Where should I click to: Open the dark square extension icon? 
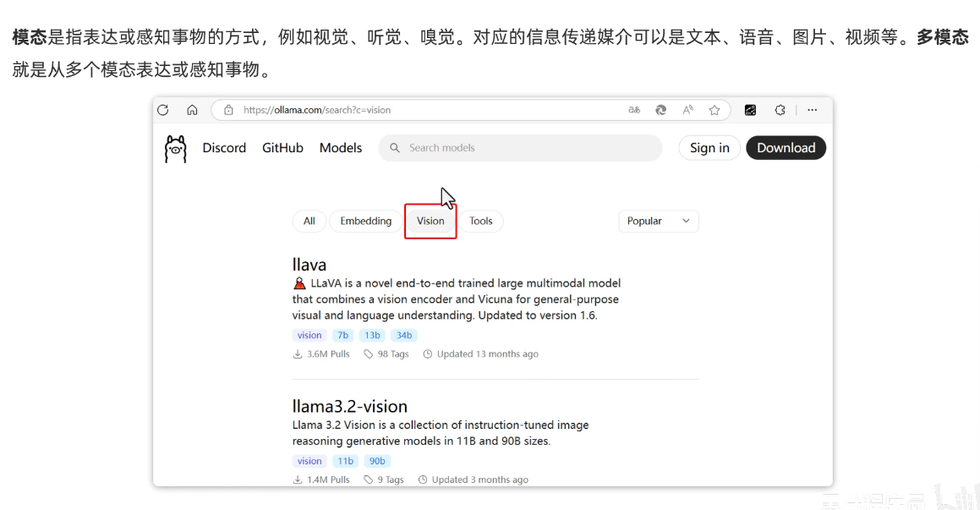point(751,110)
